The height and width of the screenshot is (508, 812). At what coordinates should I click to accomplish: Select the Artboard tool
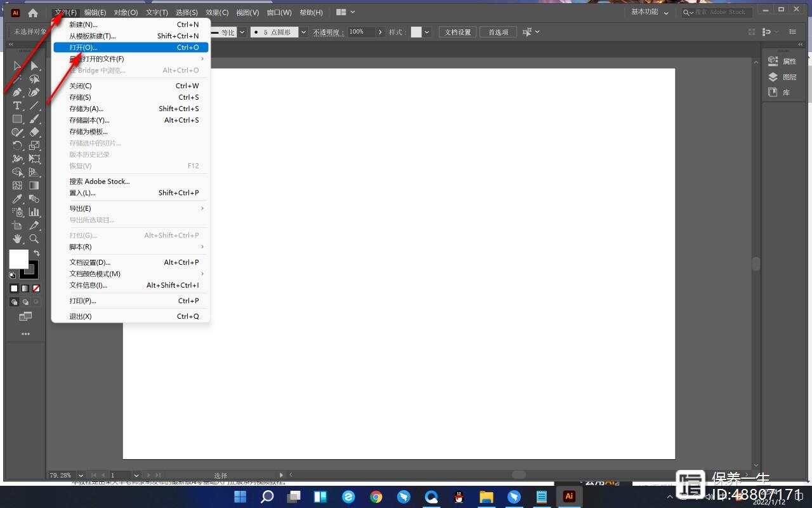pos(17,225)
